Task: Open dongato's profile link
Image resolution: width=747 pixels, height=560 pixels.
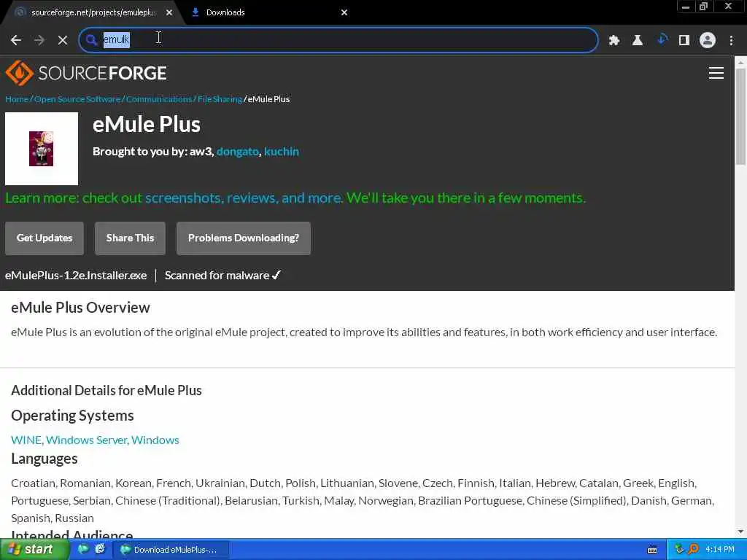Action: coord(238,152)
